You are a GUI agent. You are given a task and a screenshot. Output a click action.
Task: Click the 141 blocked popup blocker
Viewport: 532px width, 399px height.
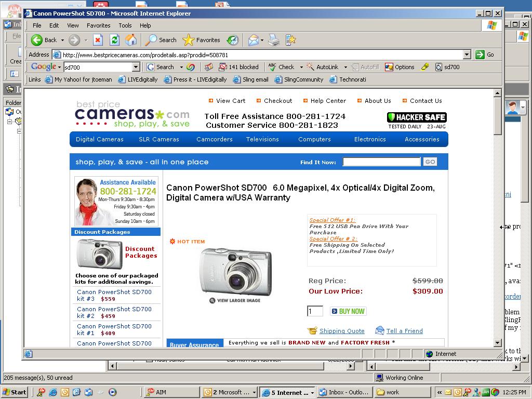pyautogui.click(x=238, y=67)
